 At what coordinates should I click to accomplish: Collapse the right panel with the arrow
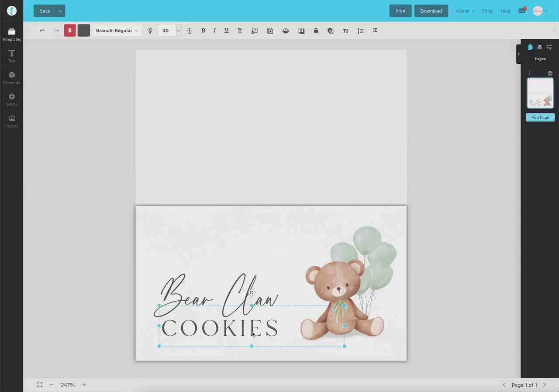pyautogui.click(x=518, y=54)
